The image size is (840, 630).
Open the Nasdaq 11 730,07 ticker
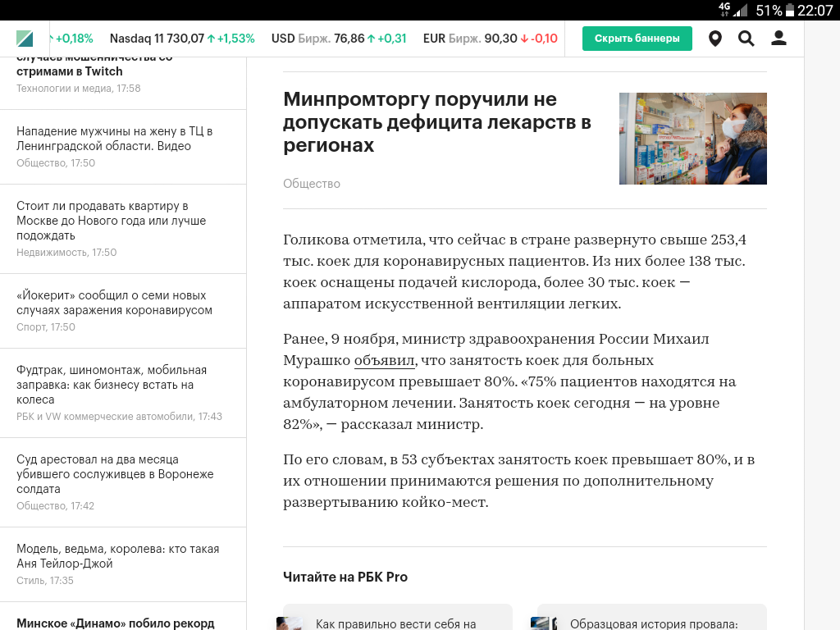pos(182,39)
